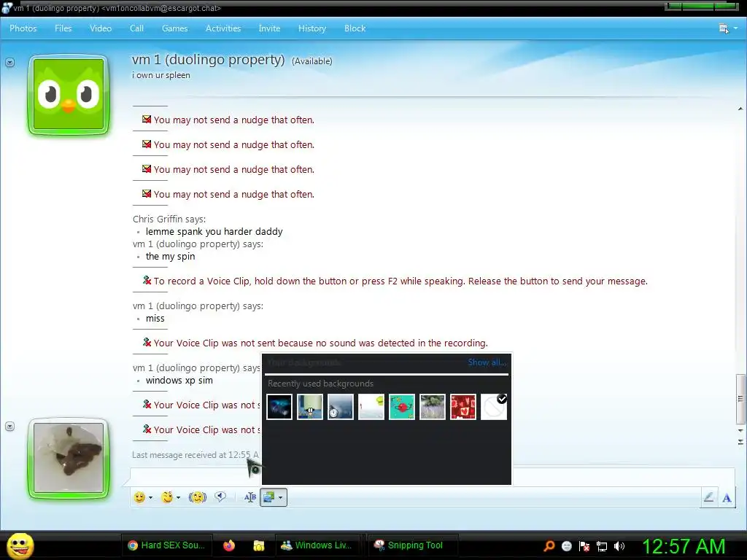Open the Activities menu

(223, 28)
